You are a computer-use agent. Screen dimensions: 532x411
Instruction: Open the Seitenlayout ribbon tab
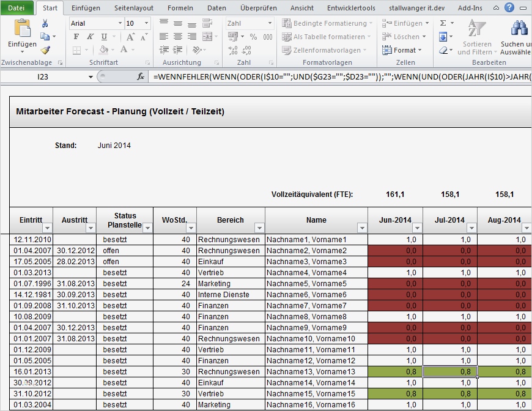click(x=134, y=8)
